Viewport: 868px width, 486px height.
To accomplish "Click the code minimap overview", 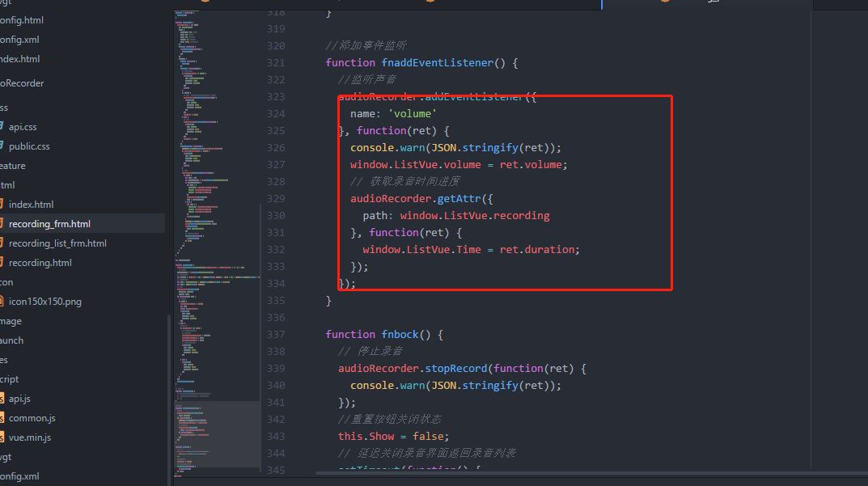I will click(215, 202).
